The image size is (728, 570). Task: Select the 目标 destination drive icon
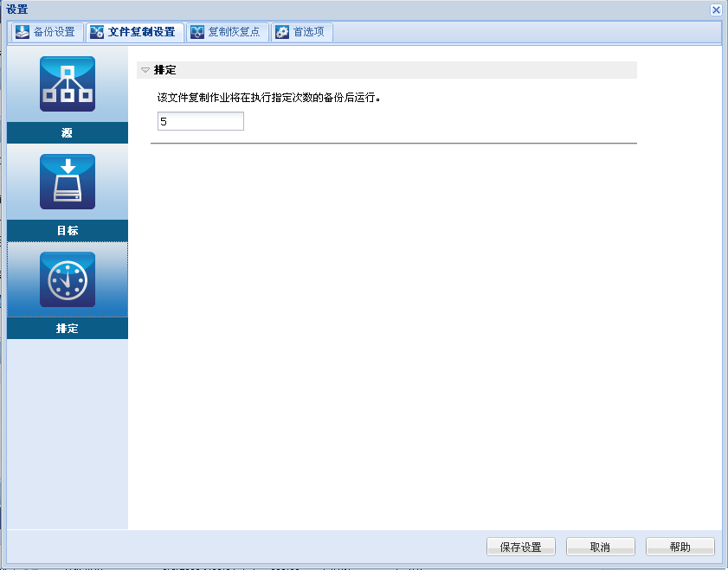pyautogui.click(x=67, y=181)
